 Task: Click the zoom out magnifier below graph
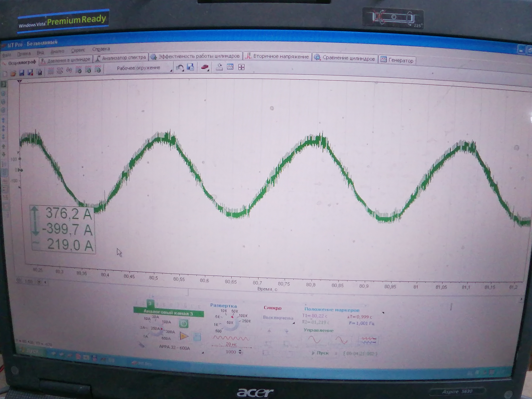19,280
